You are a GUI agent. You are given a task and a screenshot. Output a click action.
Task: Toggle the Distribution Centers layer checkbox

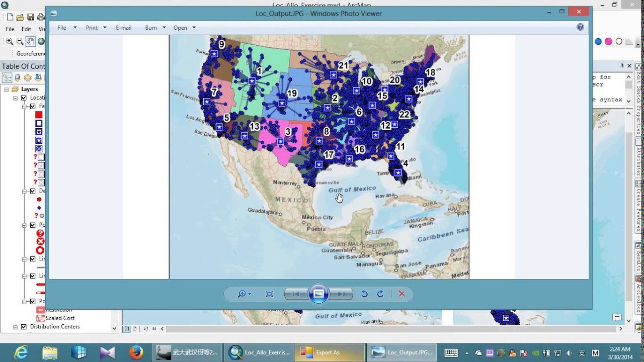[24, 327]
